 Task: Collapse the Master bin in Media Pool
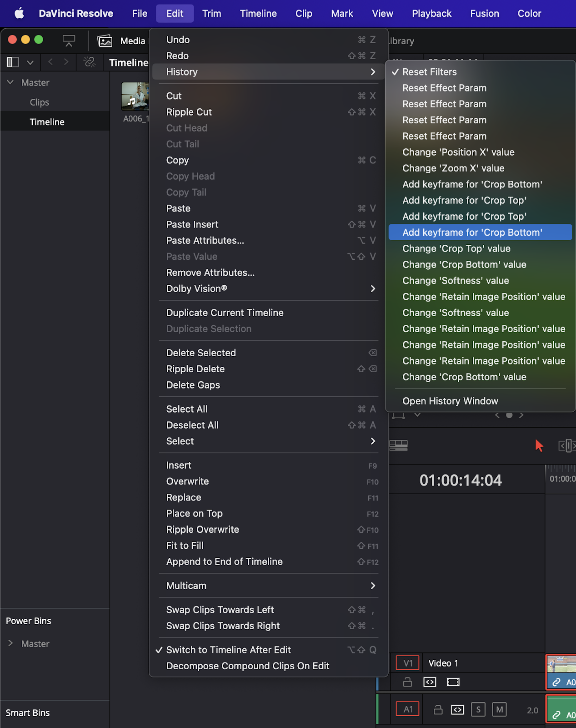coord(10,82)
